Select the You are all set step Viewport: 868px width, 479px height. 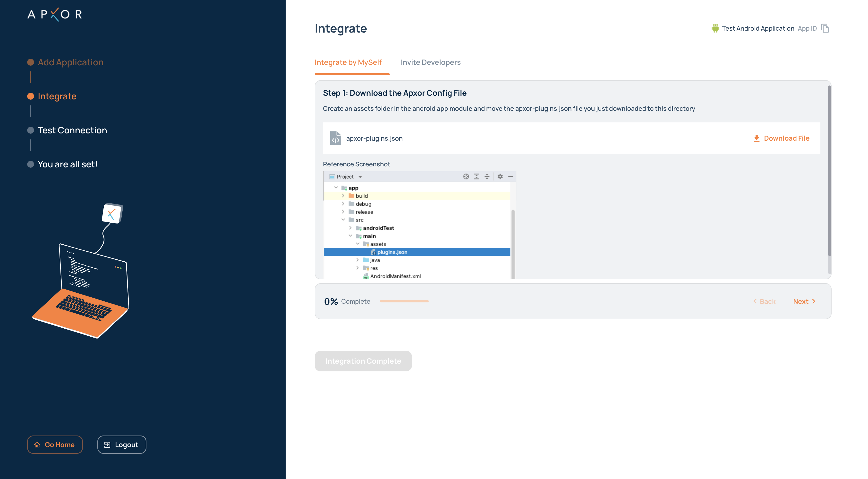67,164
